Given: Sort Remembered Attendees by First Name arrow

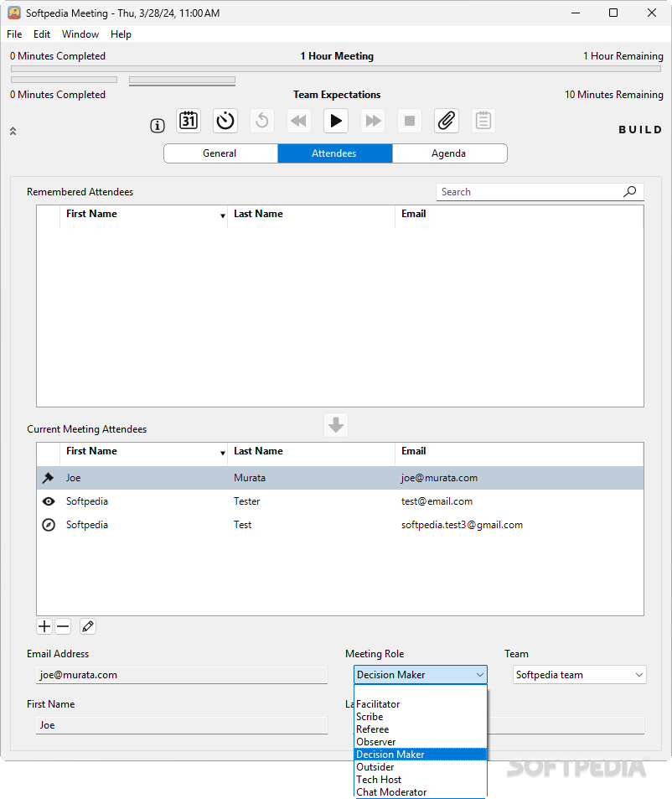Looking at the screenshot, I should pyautogui.click(x=223, y=216).
